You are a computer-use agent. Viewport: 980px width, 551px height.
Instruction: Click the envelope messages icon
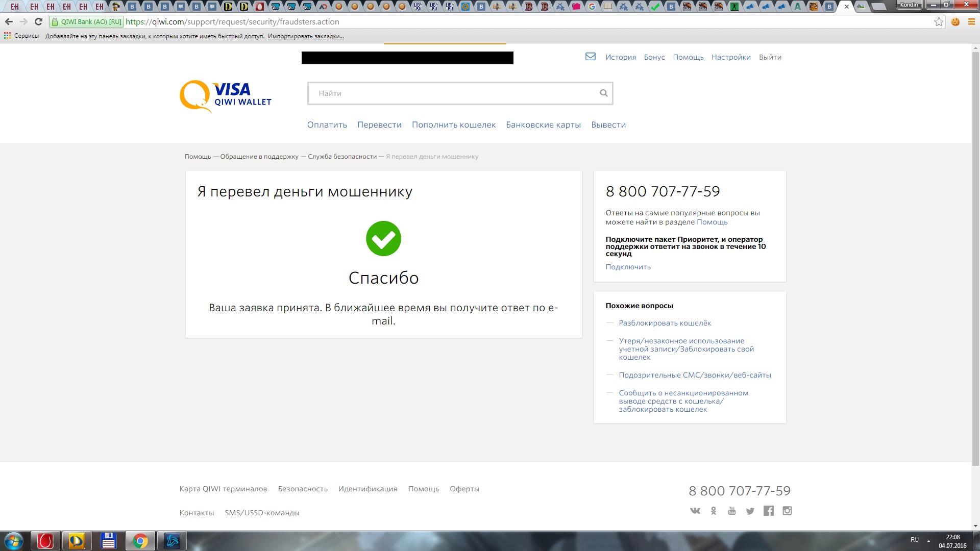pos(590,57)
